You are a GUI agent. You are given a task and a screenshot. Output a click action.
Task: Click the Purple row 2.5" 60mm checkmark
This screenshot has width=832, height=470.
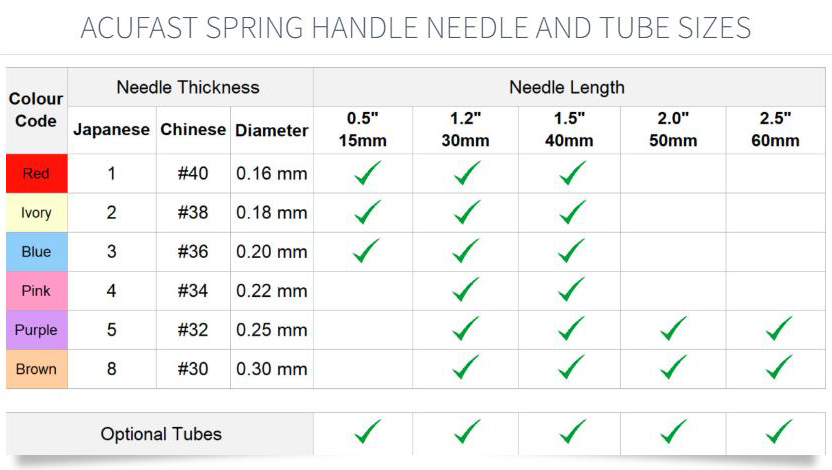click(778, 329)
